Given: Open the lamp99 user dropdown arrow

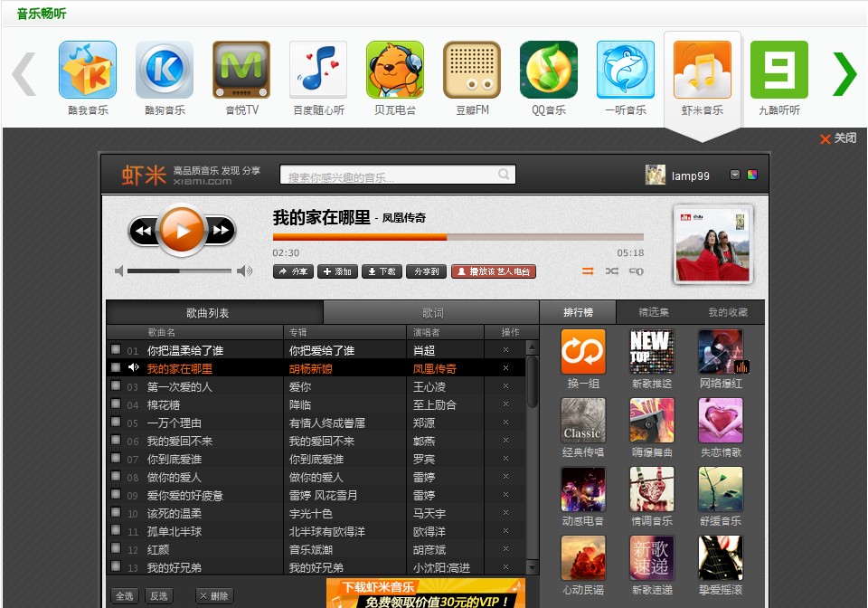Looking at the screenshot, I should [x=735, y=175].
